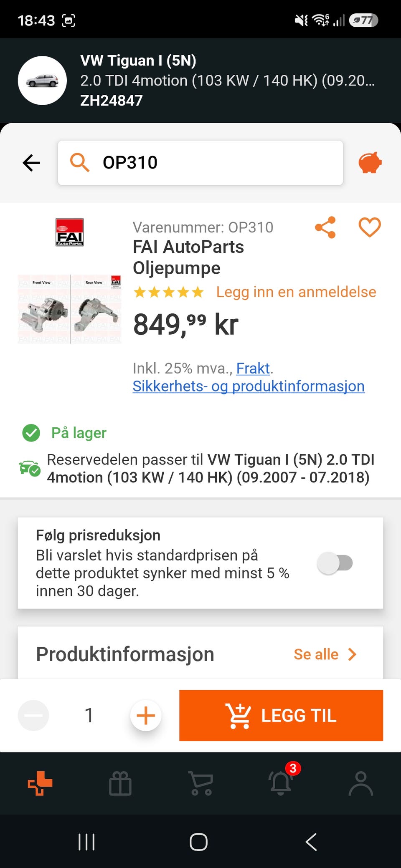This screenshot has width=401, height=868.
Task: Open VW Tiguan I vehicle selector header
Action: 200,81
